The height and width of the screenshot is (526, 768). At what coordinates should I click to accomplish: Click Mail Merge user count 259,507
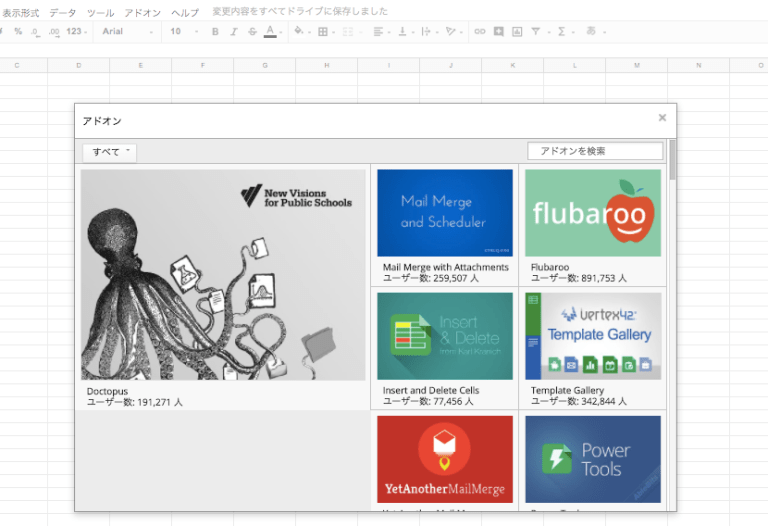point(431,278)
